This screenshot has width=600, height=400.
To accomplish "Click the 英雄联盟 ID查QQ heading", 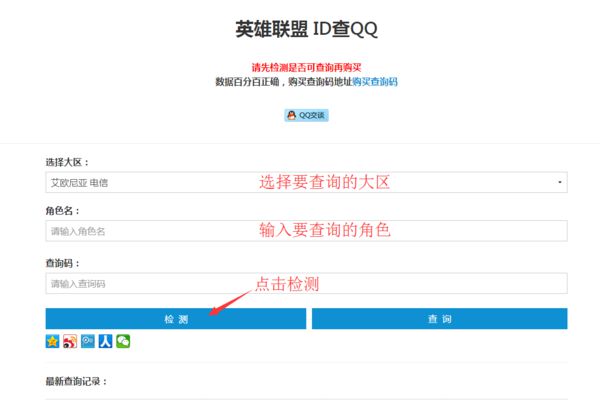I will 306,29.
